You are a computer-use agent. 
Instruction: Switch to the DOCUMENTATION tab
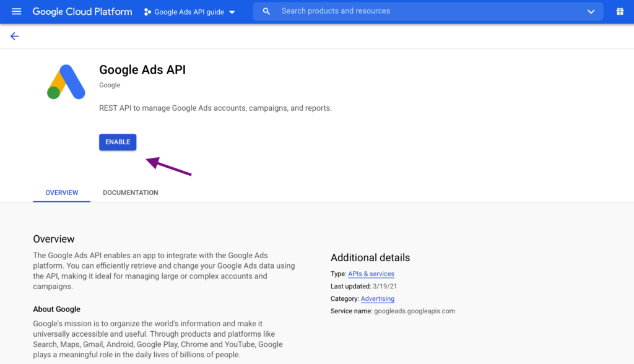[130, 193]
